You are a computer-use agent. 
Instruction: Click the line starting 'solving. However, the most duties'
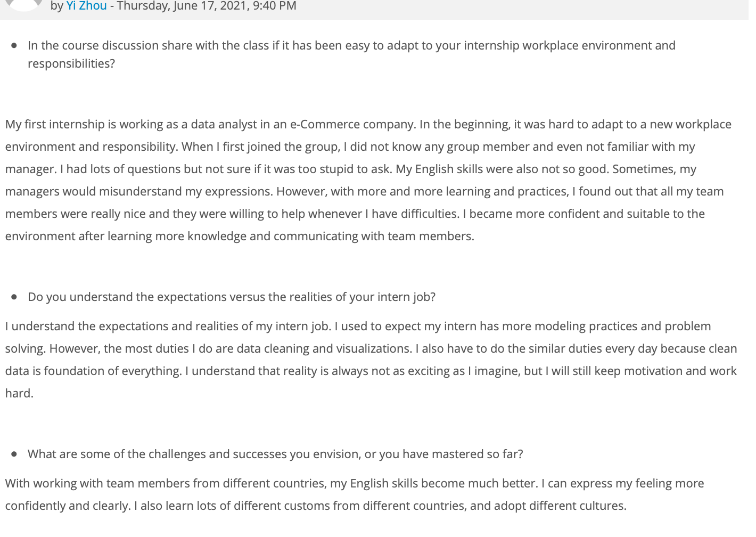coord(371,349)
